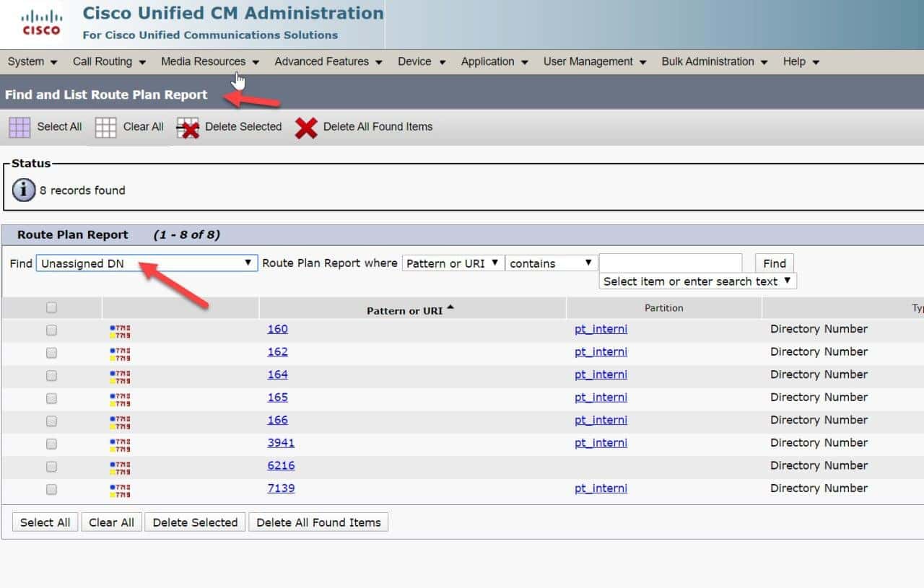The image size is (924, 588).
Task: Click the Cisco logo
Action: (x=41, y=24)
